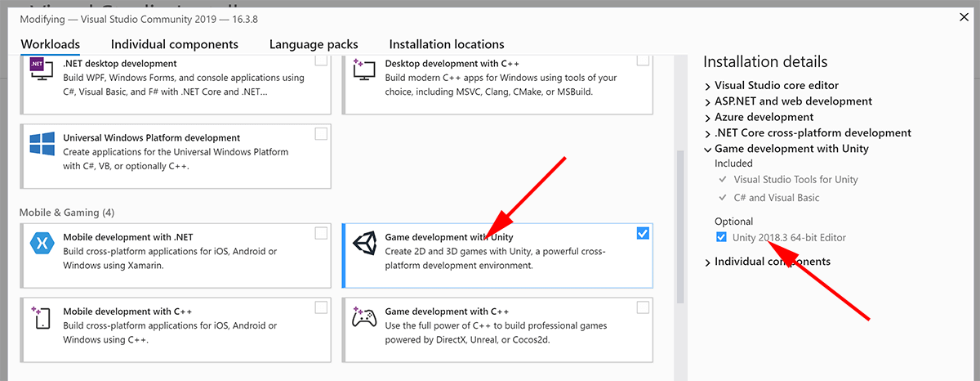Image resolution: width=980 pixels, height=381 pixels.
Task: Expand Azure development details
Action: 707,117
